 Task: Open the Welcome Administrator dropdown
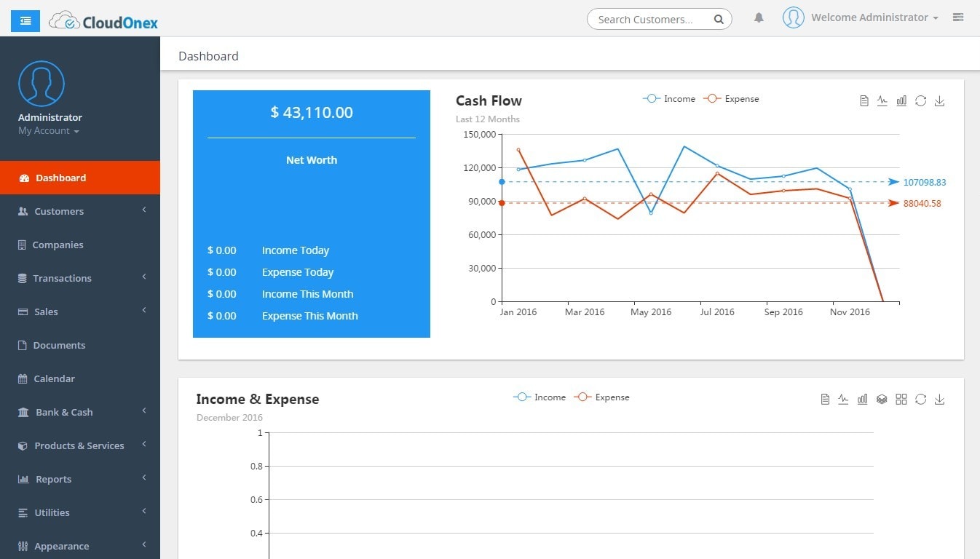click(x=874, y=17)
